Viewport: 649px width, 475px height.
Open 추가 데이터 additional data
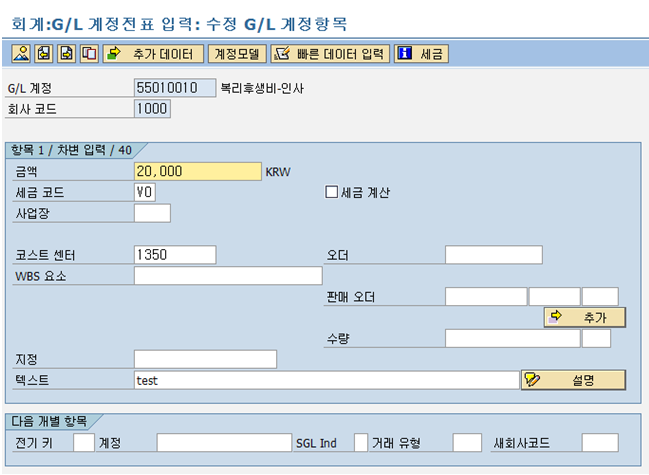click(154, 54)
